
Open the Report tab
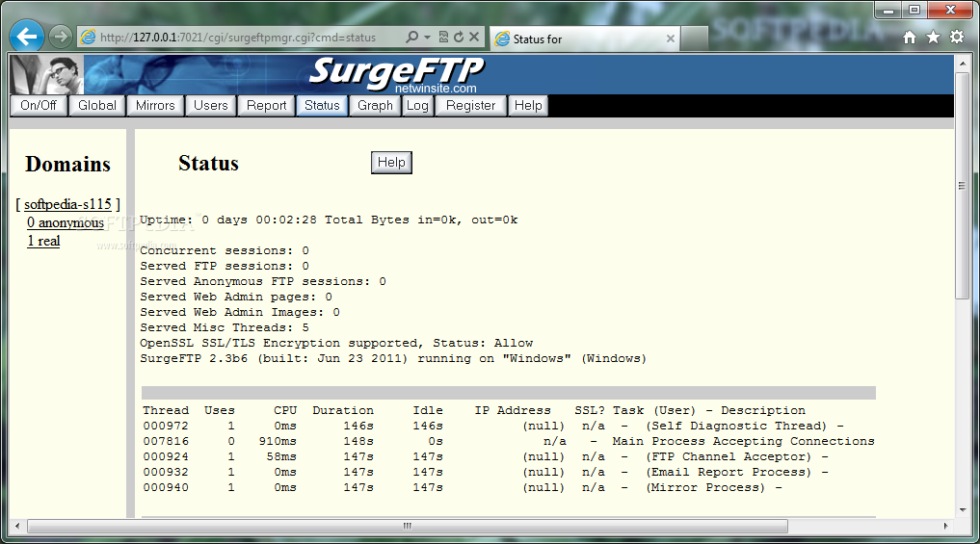click(266, 106)
